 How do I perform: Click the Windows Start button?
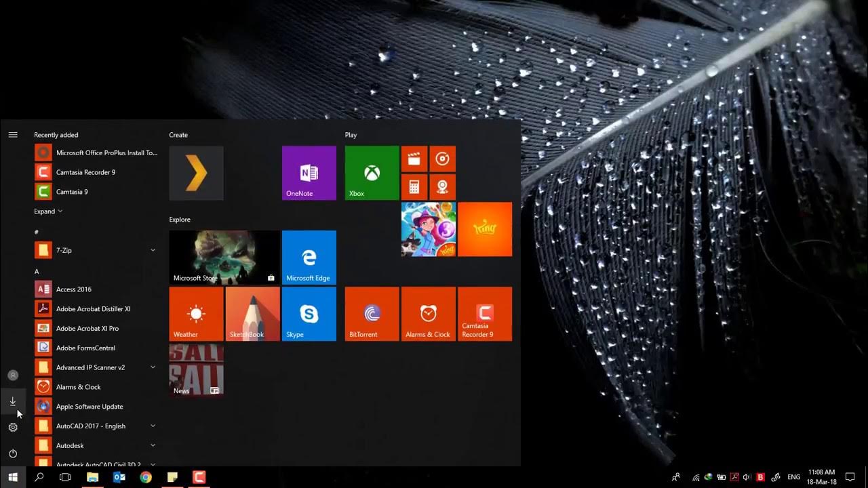click(x=13, y=477)
